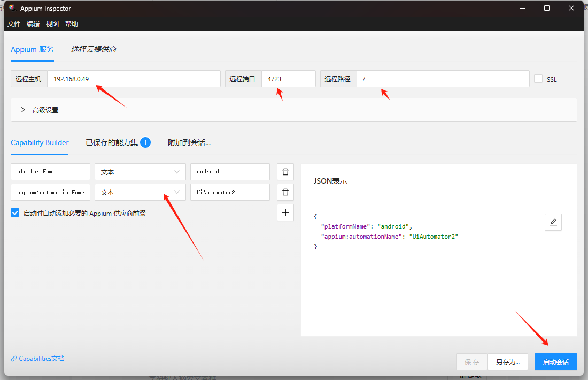588x380 pixels.
Task: Focus the 远程端口 field showing 4723
Action: pyautogui.click(x=288, y=79)
